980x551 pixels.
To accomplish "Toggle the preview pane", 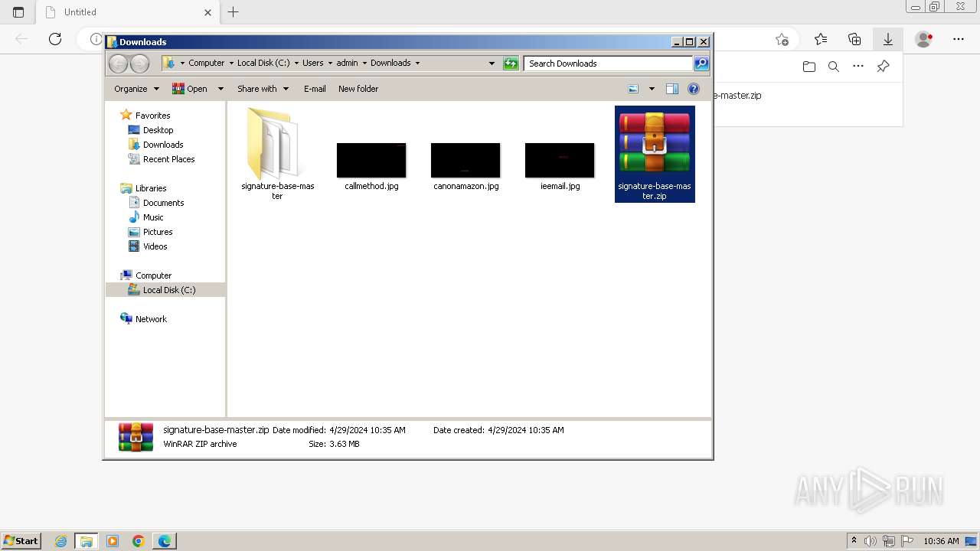I will point(672,89).
